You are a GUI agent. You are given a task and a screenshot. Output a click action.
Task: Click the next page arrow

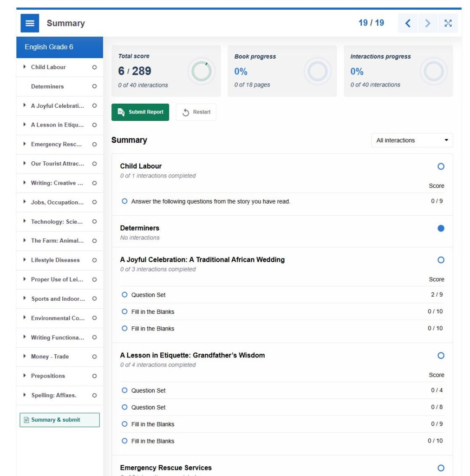pos(428,23)
